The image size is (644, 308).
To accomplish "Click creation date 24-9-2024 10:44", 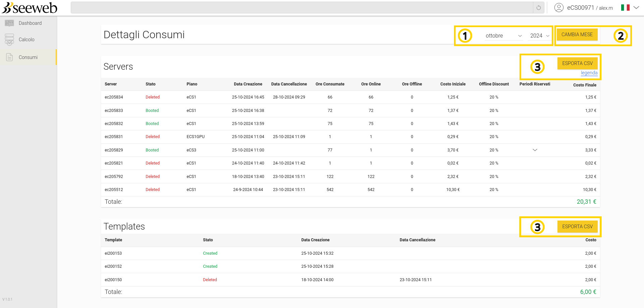I will [x=248, y=190].
